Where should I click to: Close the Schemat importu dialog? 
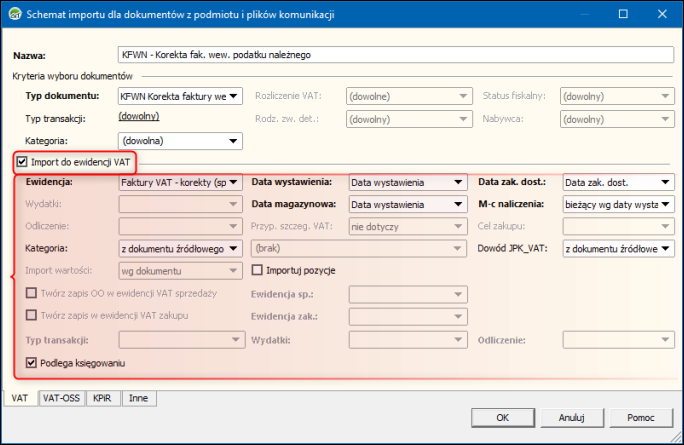pyautogui.click(x=662, y=14)
